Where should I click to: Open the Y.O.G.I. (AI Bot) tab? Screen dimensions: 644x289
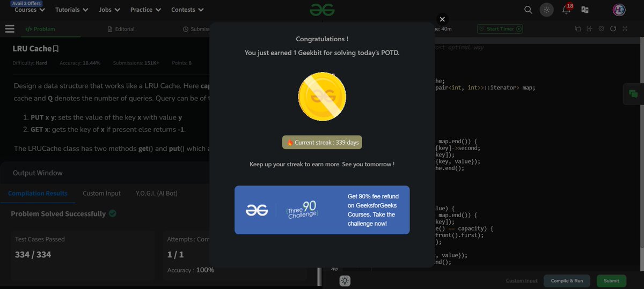click(157, 193)
